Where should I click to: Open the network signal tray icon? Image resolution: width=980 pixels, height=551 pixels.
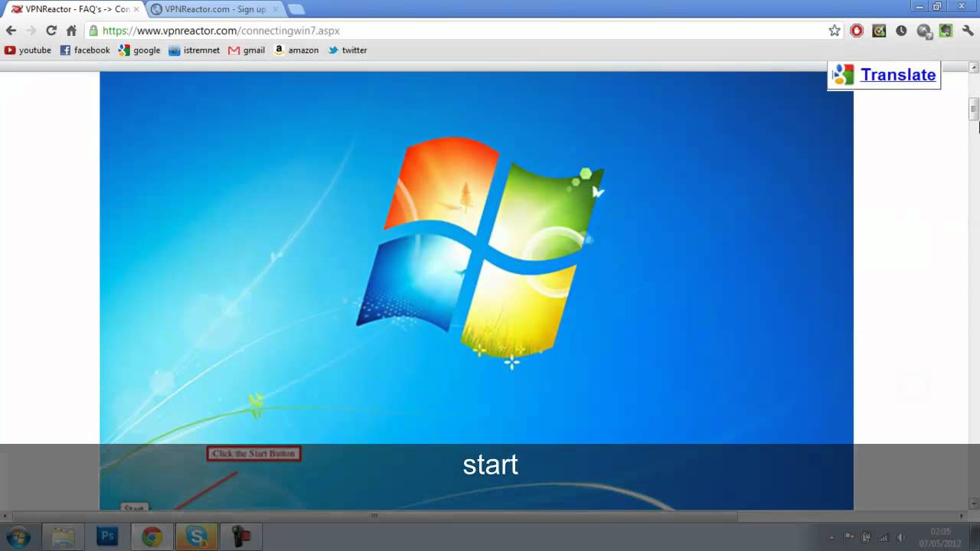tap(884, 537)
